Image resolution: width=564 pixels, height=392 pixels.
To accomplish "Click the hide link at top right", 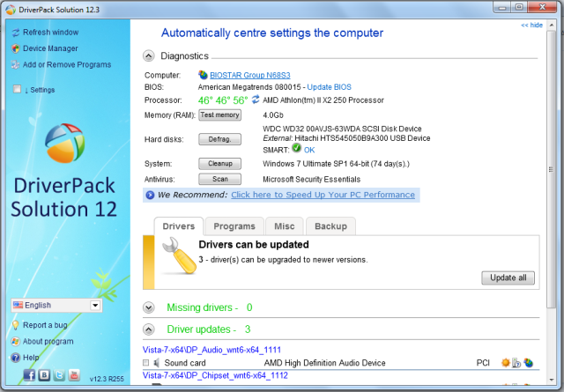I will [x=531, y=26].
